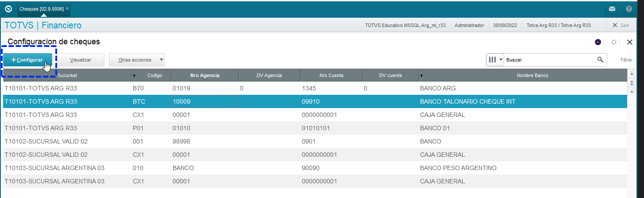Viewport: 644px width, 198px height.
Task: Click the Sair exit button
Action: (620, 25)
